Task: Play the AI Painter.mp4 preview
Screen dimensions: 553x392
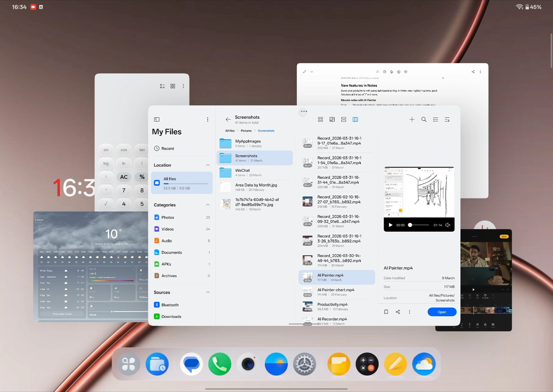Action: [x=390, y=225]
